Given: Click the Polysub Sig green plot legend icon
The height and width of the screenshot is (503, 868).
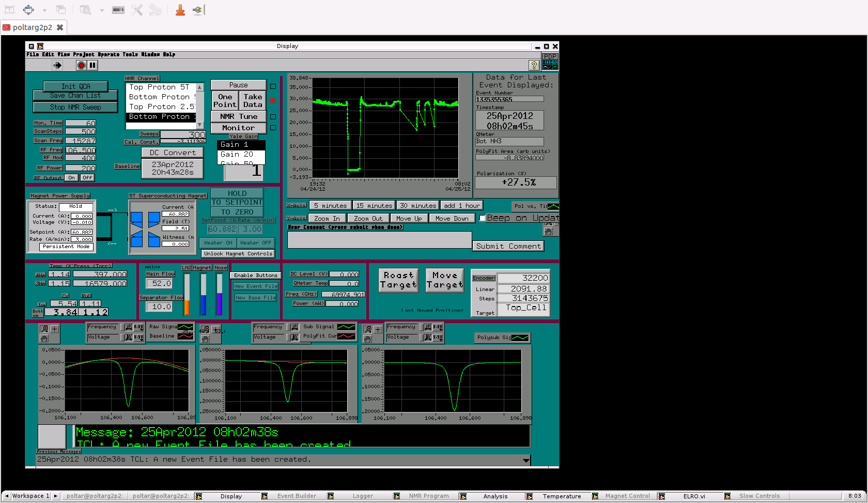Looking at the screenshot, I should point(520,338).
